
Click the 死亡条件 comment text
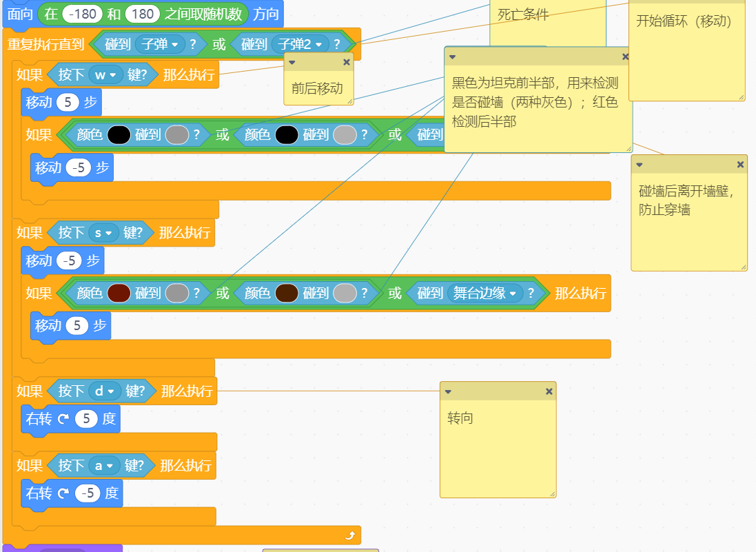point(522,14)
